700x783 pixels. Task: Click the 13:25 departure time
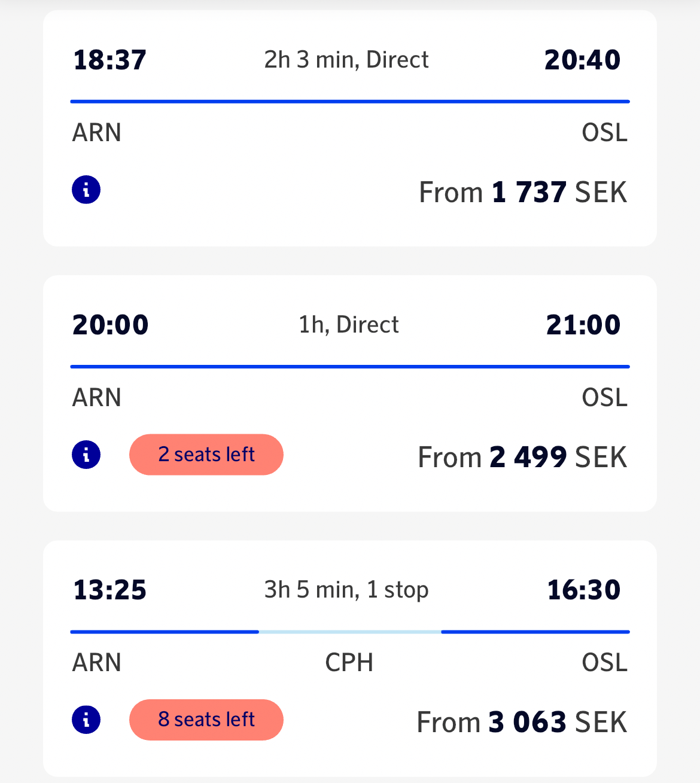[109, 590]
